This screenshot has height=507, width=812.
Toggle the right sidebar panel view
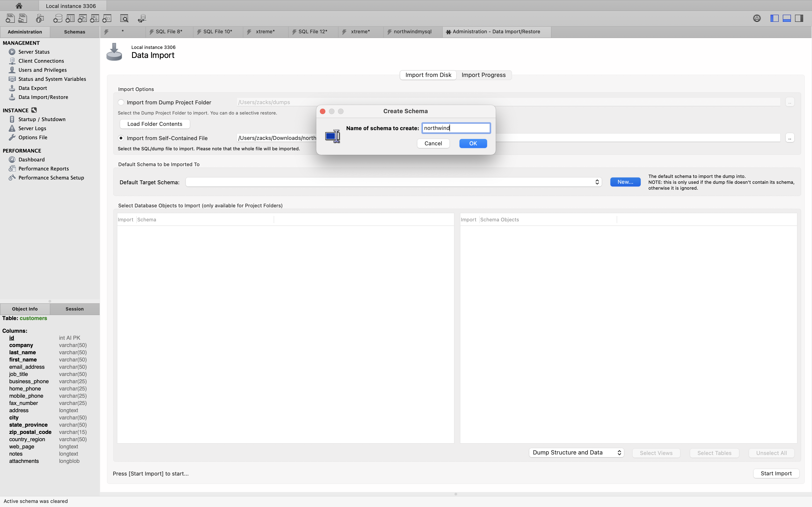pos(799,18)
